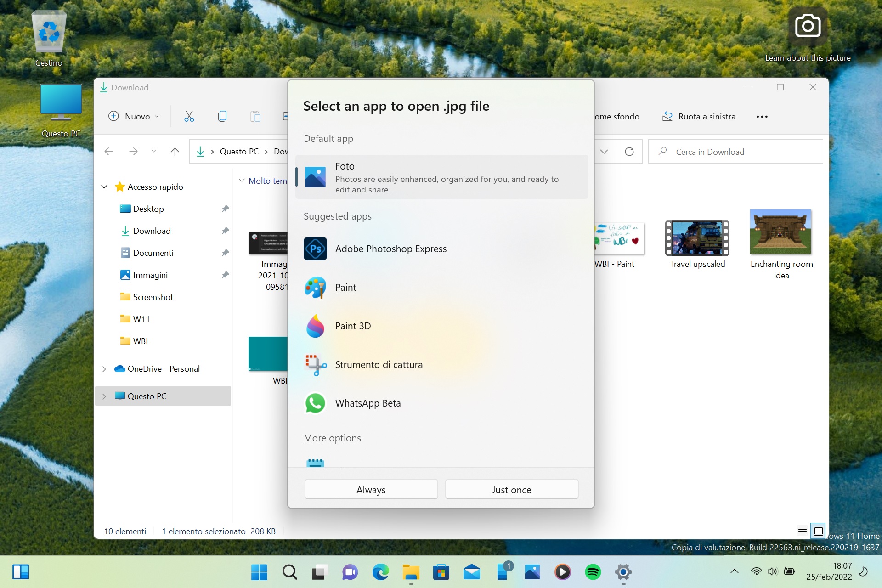Open Cestino on the desktop
882x588 pixels.
[49, 39]
